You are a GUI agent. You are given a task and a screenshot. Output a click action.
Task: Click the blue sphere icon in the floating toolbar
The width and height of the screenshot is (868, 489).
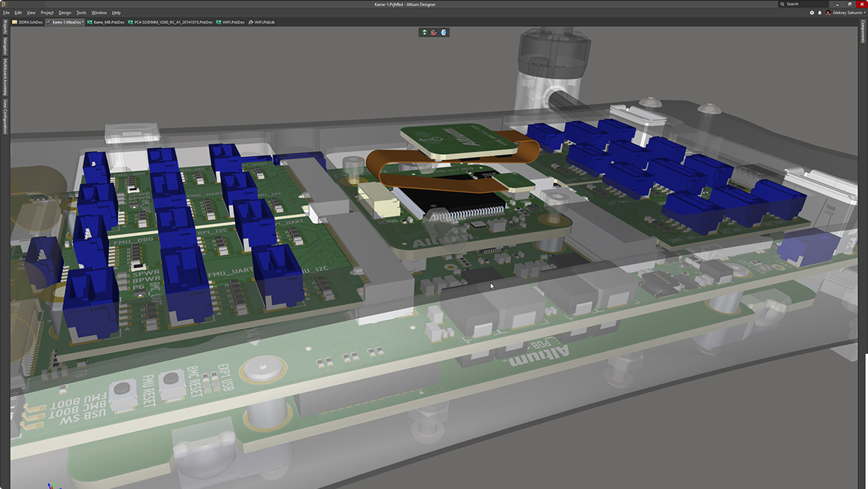(444, 32)
